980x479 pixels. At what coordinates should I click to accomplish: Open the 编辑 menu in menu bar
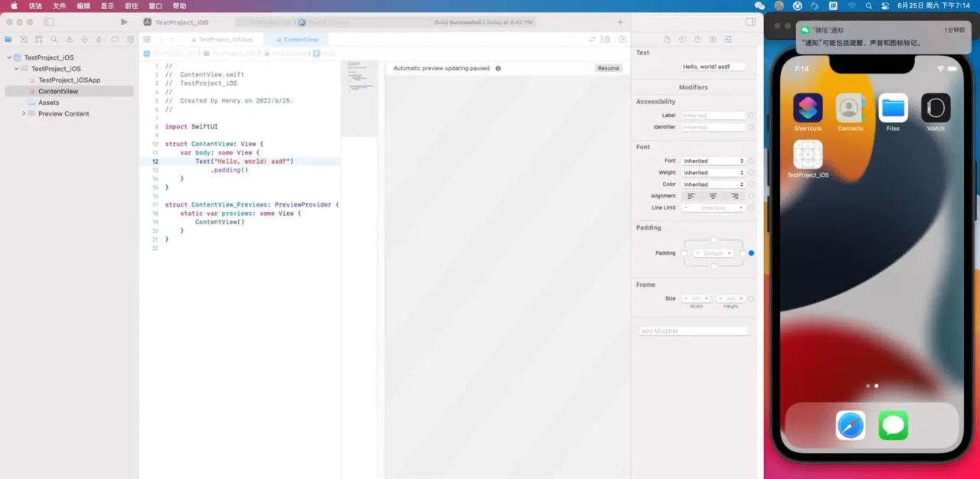tap(83, 5)
